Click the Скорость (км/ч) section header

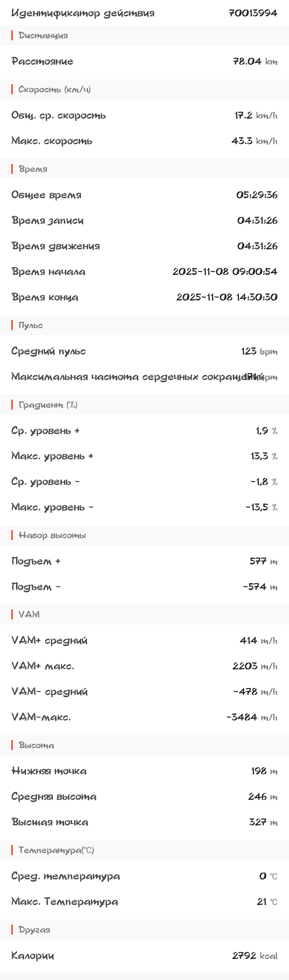[144, 89]
